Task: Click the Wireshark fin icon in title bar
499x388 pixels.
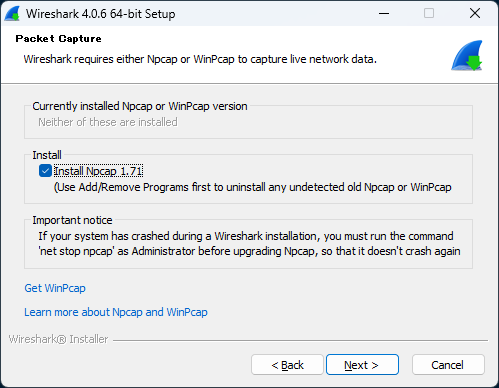Action: point(12,14)
